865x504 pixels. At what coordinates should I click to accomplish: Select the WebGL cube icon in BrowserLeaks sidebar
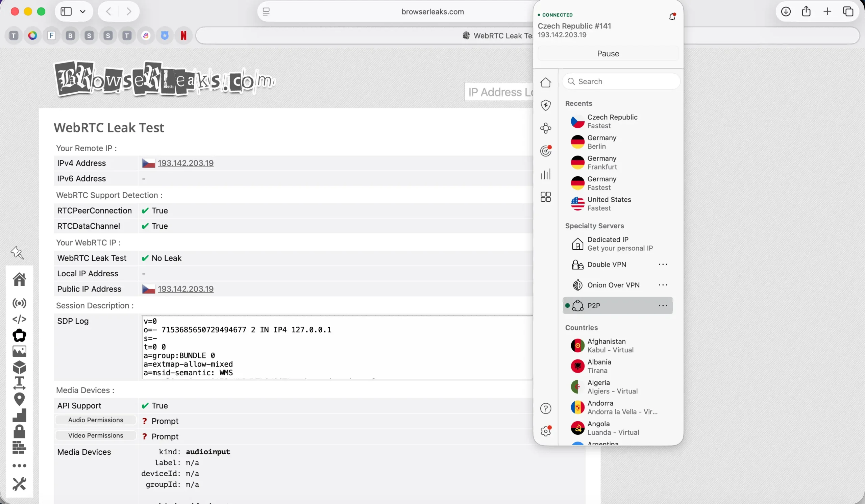click(x=20, y=367)
